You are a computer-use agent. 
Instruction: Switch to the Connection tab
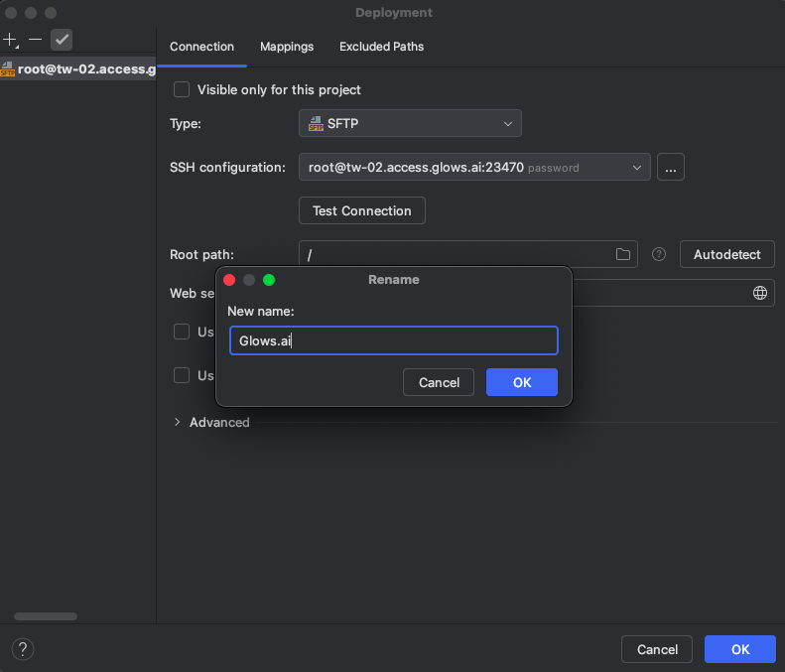click(x=201, y=47)
